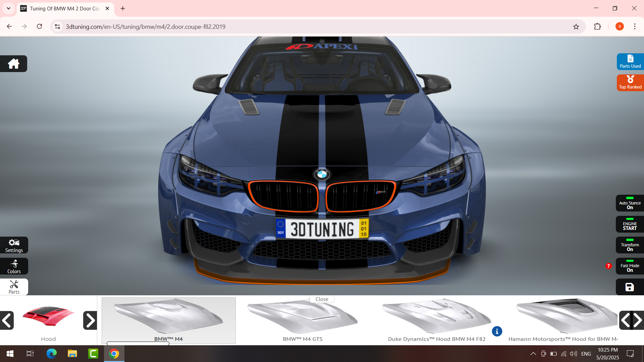Reload the 3dtuning page
644x362 pixels.
(39, 26)
